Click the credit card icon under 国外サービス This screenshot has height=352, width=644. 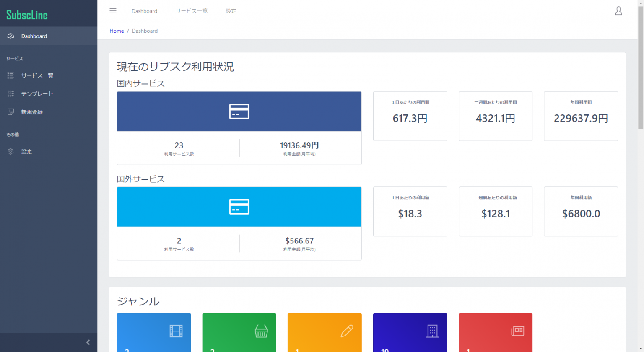pyautogui.click(x=239, y=207)
